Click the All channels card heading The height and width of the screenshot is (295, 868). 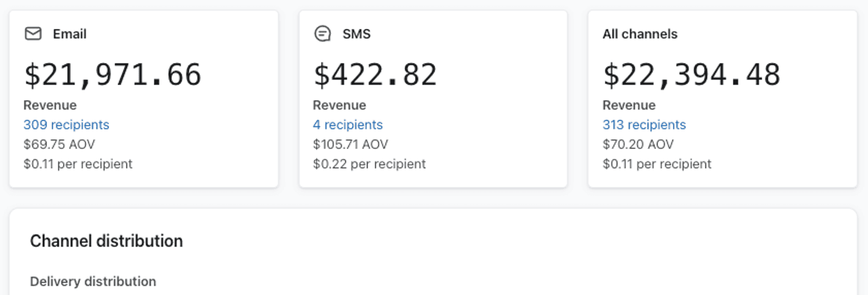(x=640, y=34)
